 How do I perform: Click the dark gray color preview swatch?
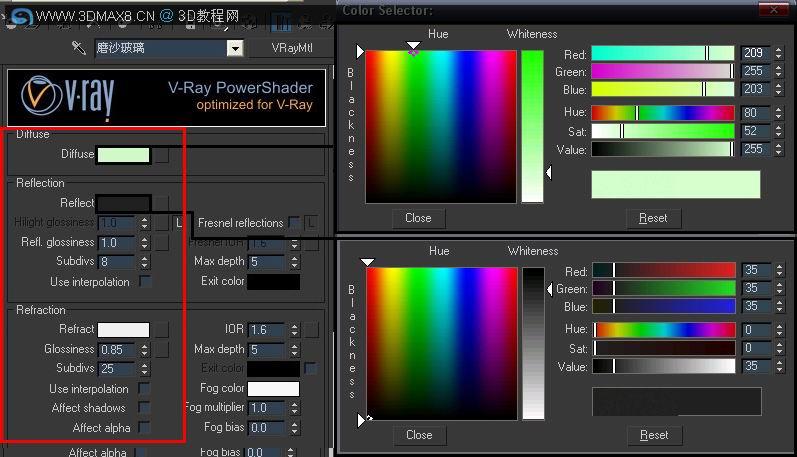[677, 402]
